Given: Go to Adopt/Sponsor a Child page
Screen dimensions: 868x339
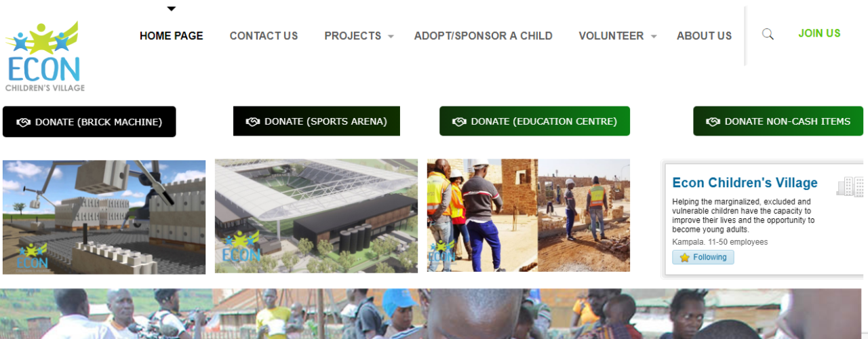Looking at the screenshot, I should (484, 36).
